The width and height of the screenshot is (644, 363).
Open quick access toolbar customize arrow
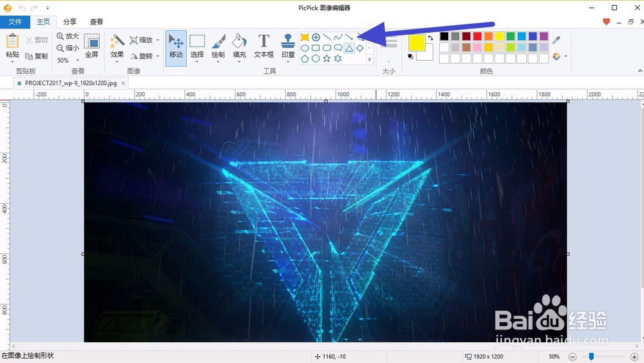coord(48,8)
